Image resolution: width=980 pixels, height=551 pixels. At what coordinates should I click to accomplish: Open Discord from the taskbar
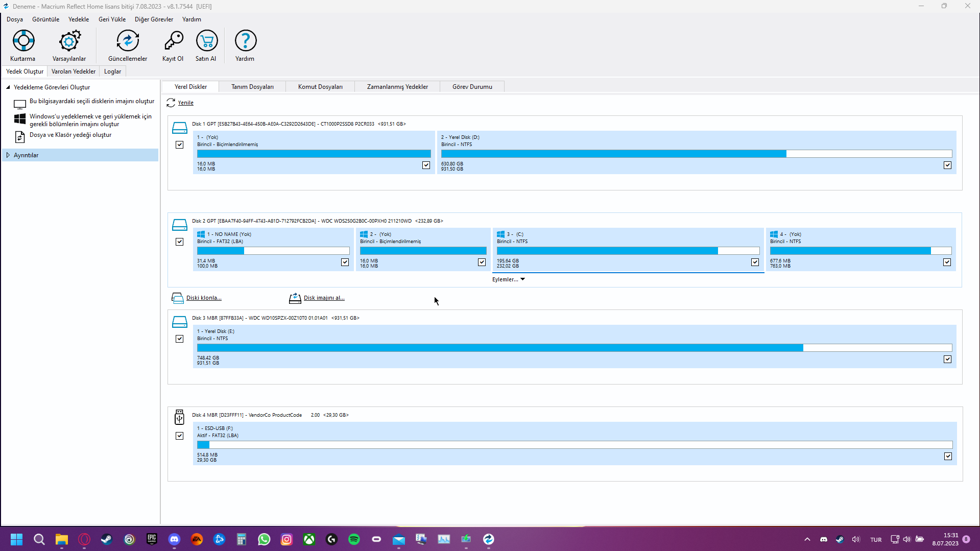click(174, 539)
